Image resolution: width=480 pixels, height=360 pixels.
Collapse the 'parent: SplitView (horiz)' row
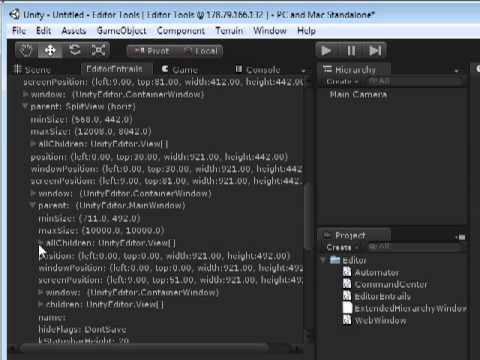coord(25,106)
